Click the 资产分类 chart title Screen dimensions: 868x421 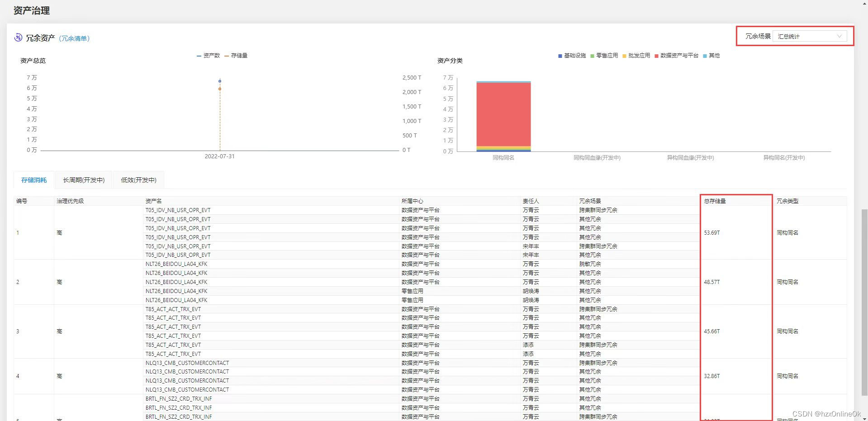point(450,61)
